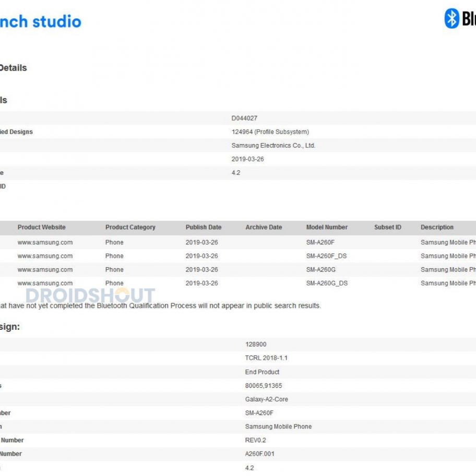Click the Galaxy-A2-Core product name
The image size is (476, 476).
(x=266, y=399)
